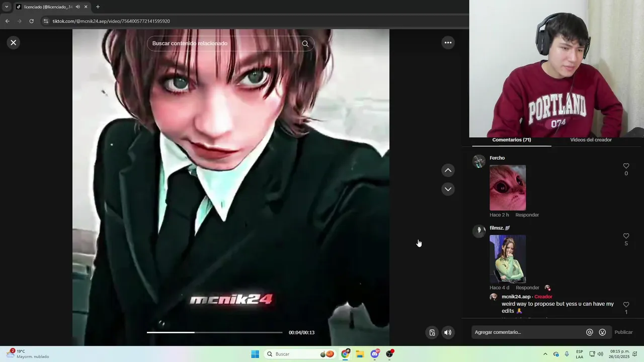Image resolution: width=644 pixels, height=362 pixels.
Task: Insert a mention with the @ icon
Action: coord(590,332)
